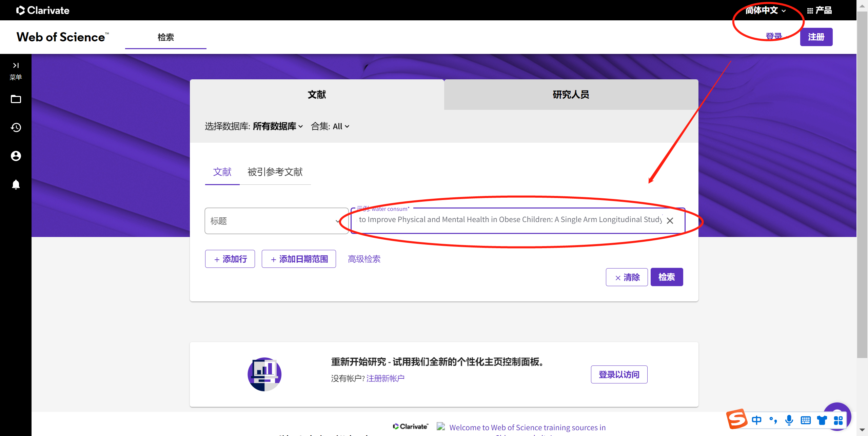Open the profile account icon in sidebar
The width and height of the screenshot is (868, 436).
(16, 156)
